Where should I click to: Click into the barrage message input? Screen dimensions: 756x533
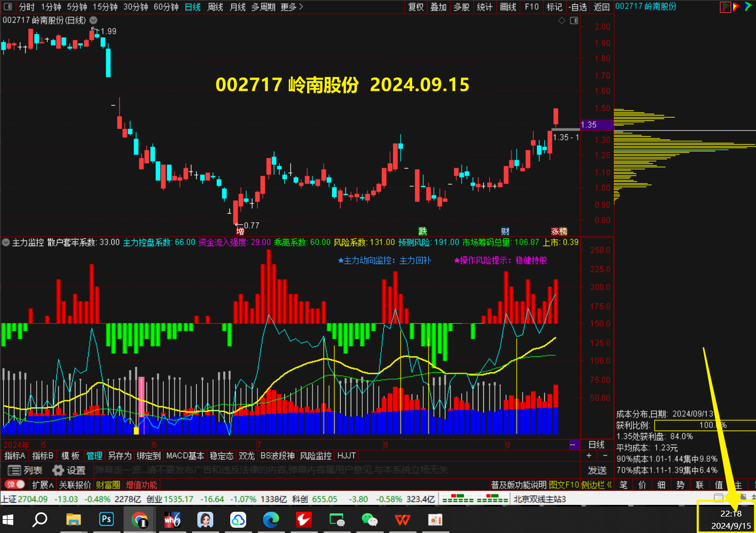(337, 470)
